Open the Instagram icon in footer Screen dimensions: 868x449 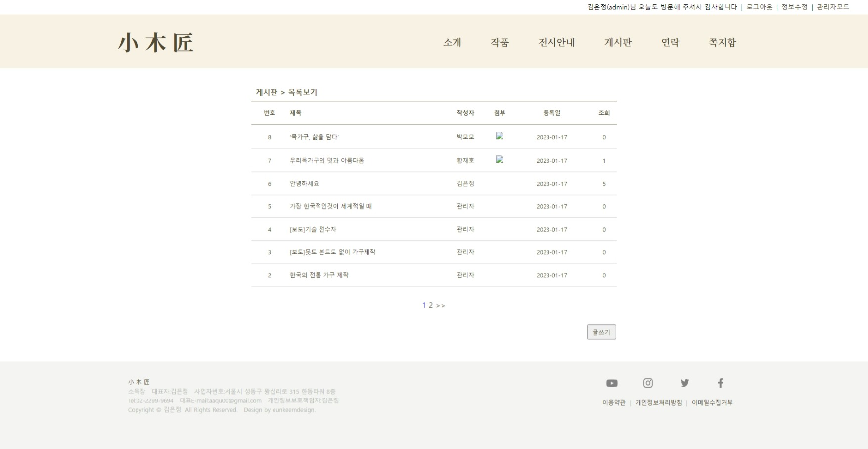pyautogui.click(x=648, y=383)
